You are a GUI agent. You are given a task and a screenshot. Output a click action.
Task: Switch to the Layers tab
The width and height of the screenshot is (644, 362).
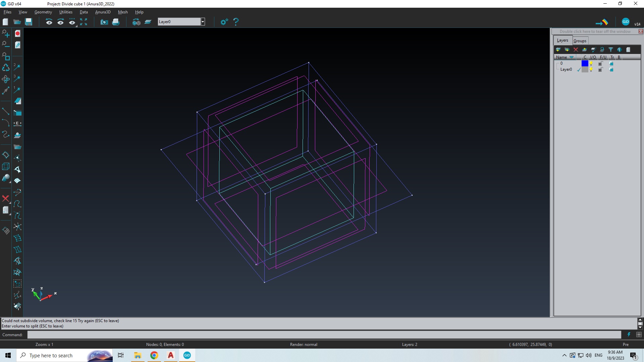(x=562, y=40)
